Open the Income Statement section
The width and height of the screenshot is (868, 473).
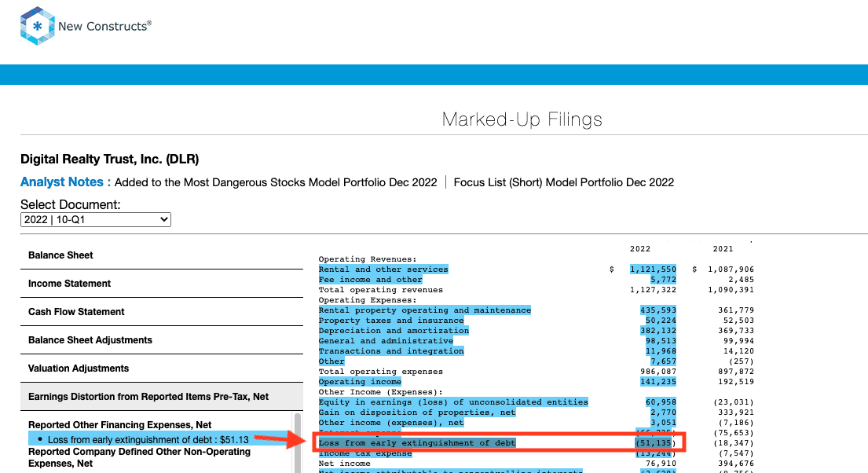coord(162,284)
